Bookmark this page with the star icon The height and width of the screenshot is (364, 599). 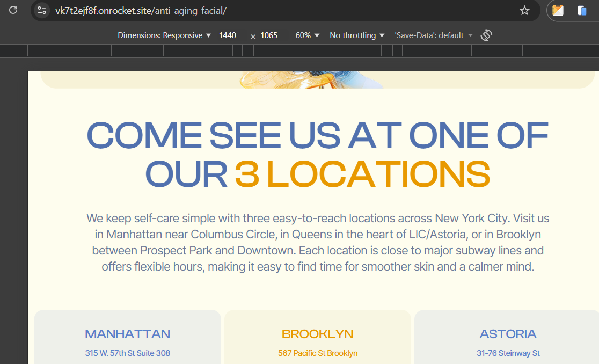[524, 10]
